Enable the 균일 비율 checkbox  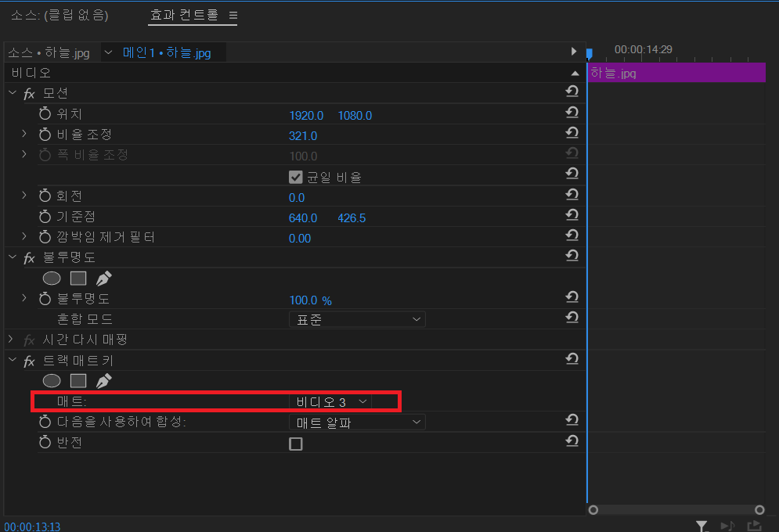(x=295, y=176)
